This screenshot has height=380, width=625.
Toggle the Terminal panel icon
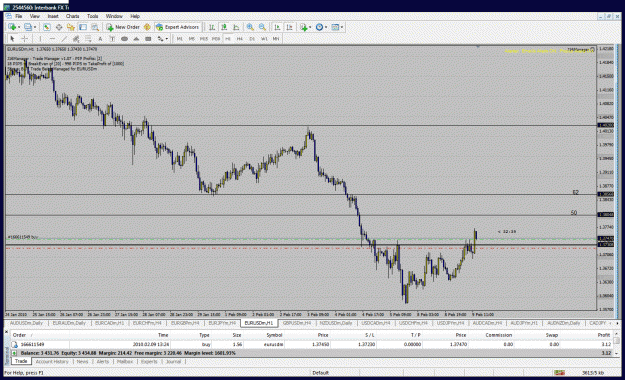coord(83,27)
